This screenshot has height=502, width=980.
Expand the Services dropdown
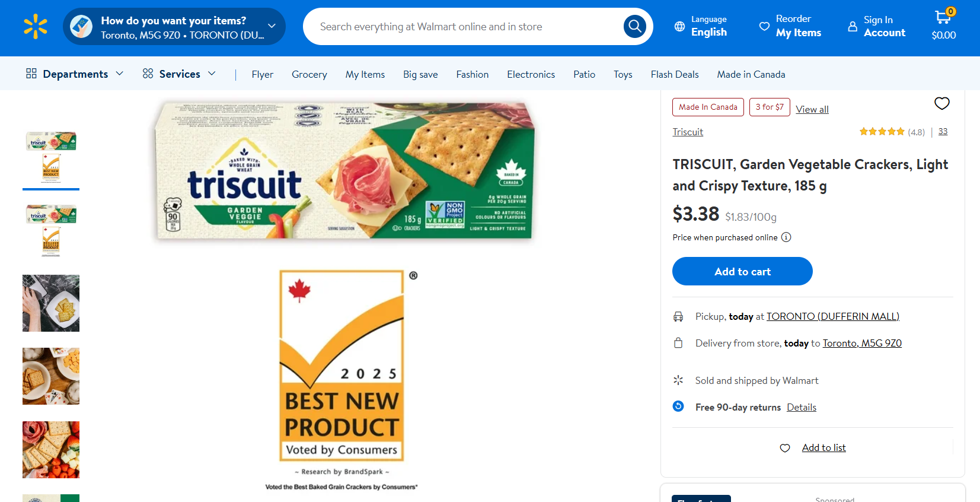(x=179, y=74)
